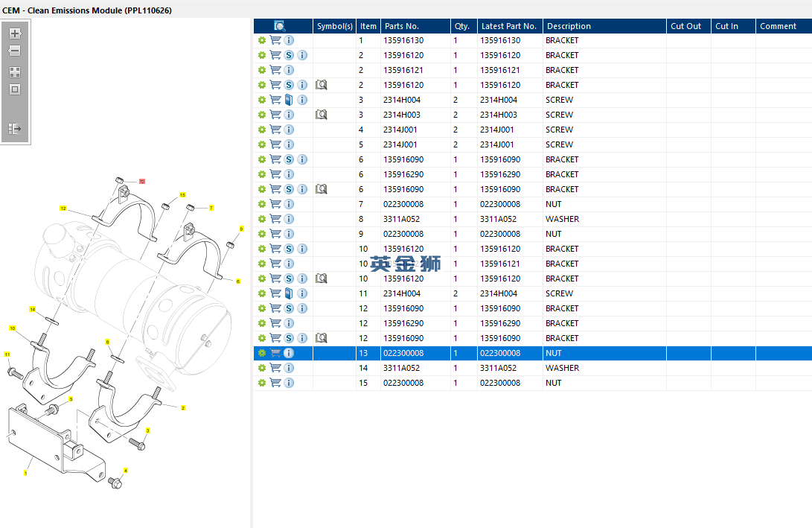Zoom out of the parts diagram
812x528 pixels.
15,51
